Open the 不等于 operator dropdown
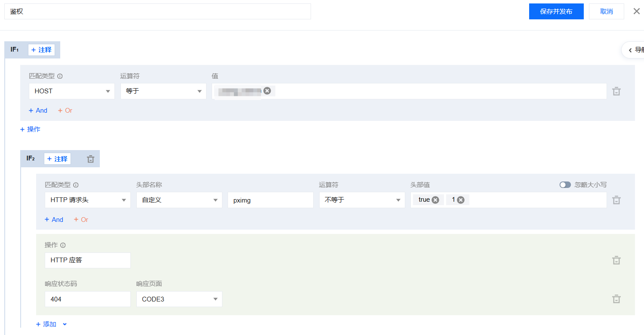The image size is (644, 335). click(x=362, y=200)
